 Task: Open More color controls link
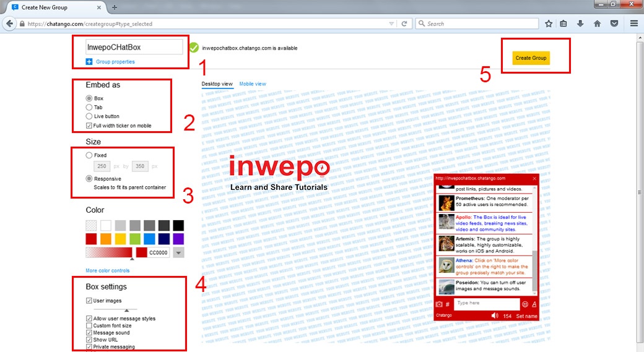coord(107,270)
